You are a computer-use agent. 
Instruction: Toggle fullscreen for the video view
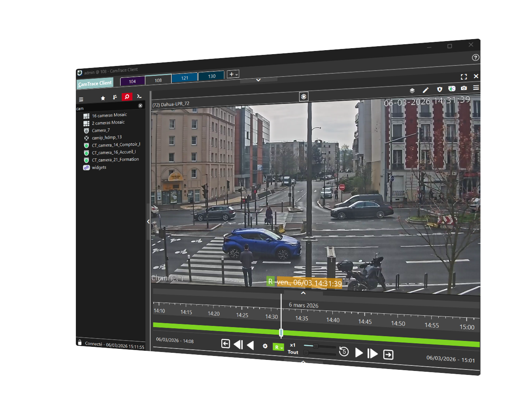point(464,77)
